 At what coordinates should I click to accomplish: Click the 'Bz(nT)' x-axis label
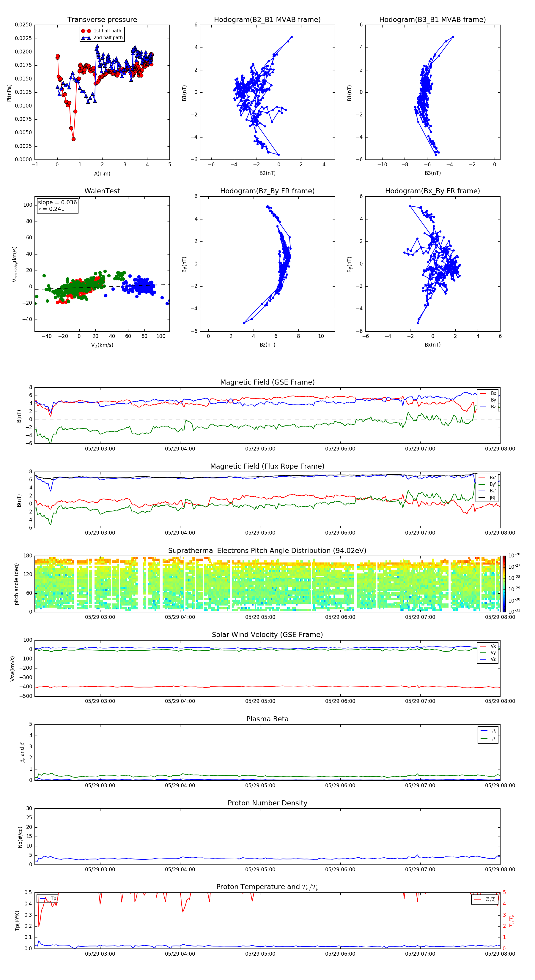(x=267, y=345)
